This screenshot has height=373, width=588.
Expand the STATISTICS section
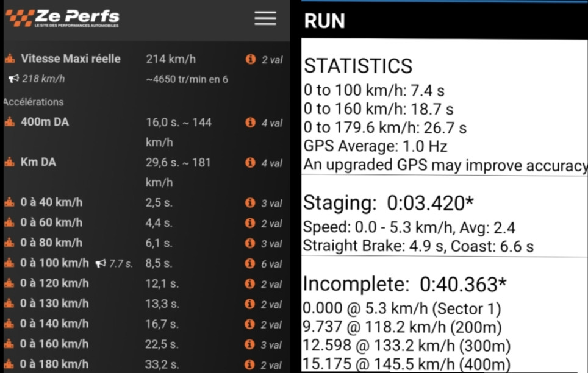tap(358, 66)
